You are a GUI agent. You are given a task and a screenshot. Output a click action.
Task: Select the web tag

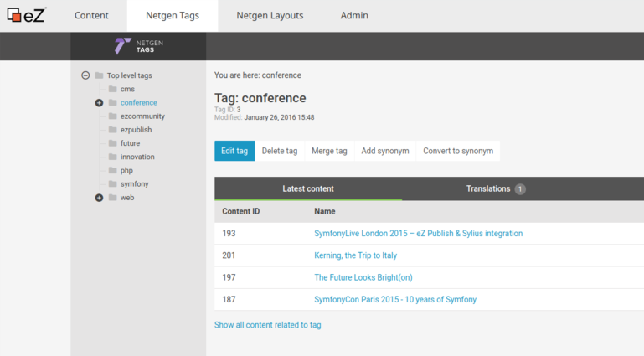click(x=127, y=198)
